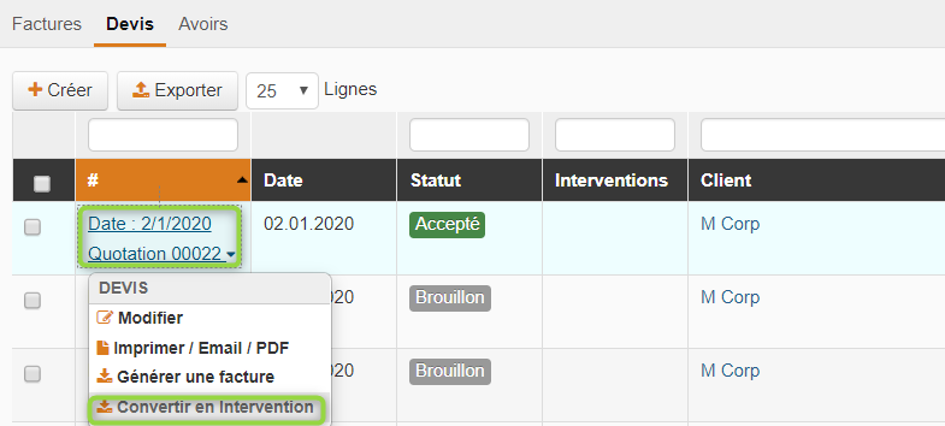Check the Quotation 00022 row checkbox
The width and height of the screenshot is (945, 426).
click(32, 227)
